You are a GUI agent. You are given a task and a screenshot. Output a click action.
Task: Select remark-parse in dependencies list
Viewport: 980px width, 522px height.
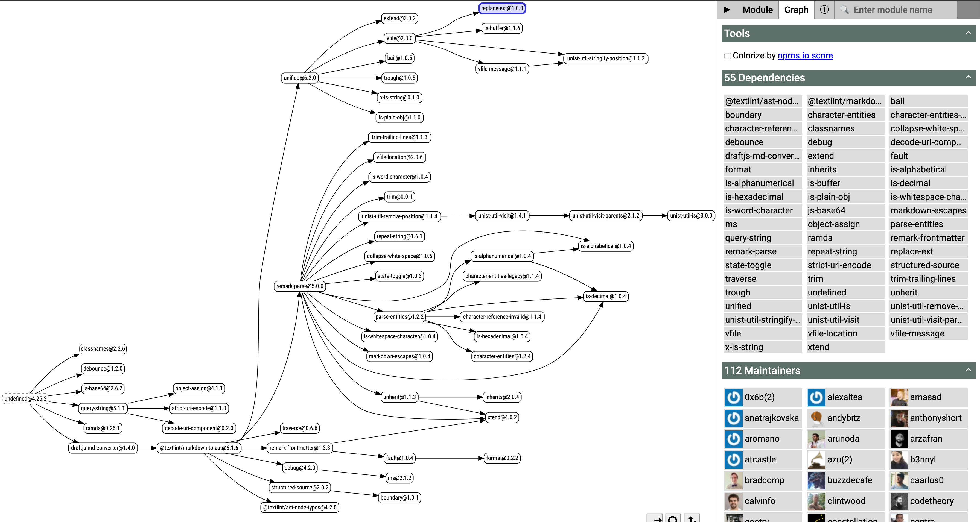(751, 251)
